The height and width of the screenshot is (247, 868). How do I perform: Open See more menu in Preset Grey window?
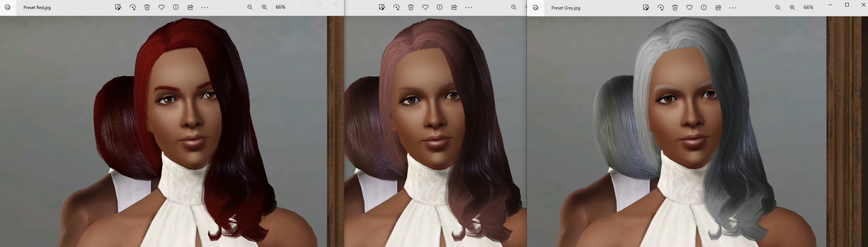pos(732,7)
